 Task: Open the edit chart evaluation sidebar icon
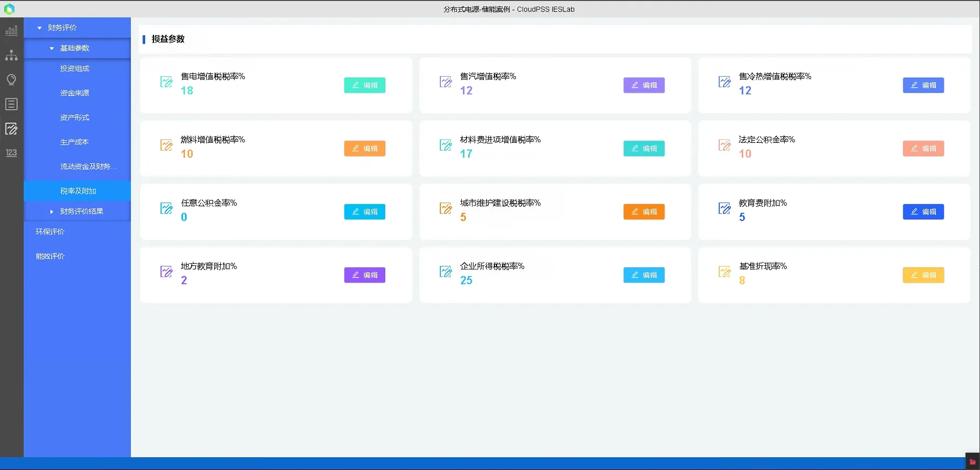pyautogui.click(x=12, y=129)
